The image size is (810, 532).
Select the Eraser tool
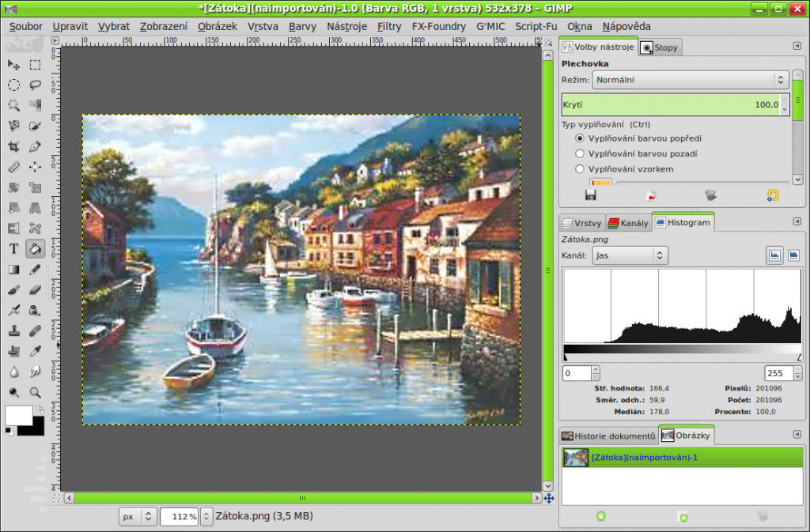tap(35, 290)
